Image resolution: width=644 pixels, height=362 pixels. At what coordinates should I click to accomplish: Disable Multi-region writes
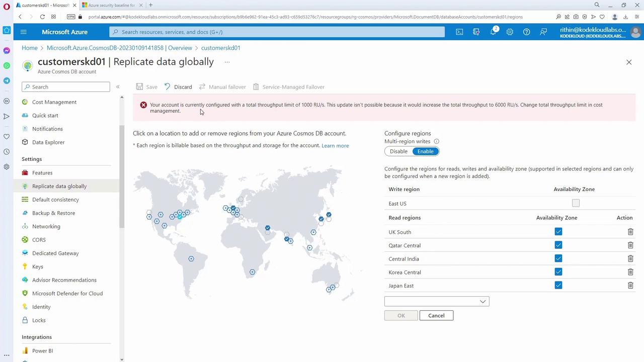point(398,151)
